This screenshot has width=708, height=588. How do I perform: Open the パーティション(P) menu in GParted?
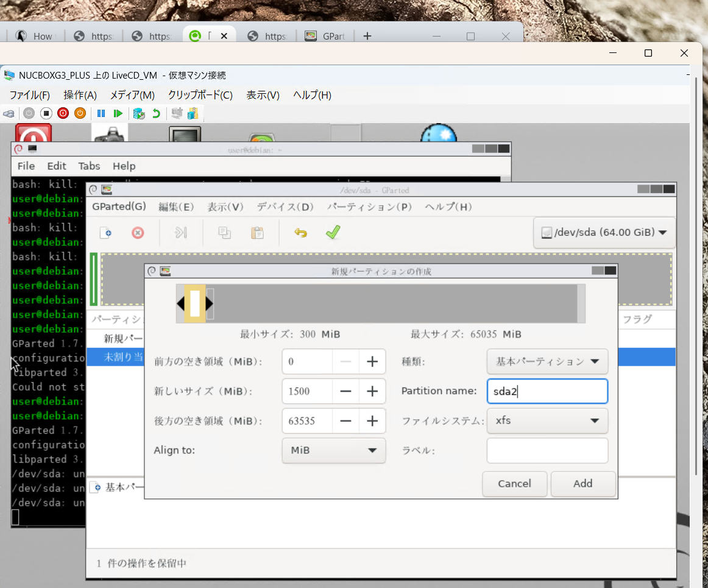[x=369, y=207]
